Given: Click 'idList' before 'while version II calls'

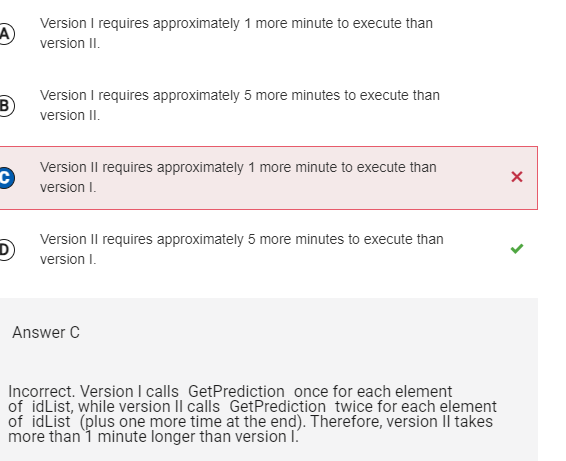Looking at the screenshot, I should click(52, 406).
